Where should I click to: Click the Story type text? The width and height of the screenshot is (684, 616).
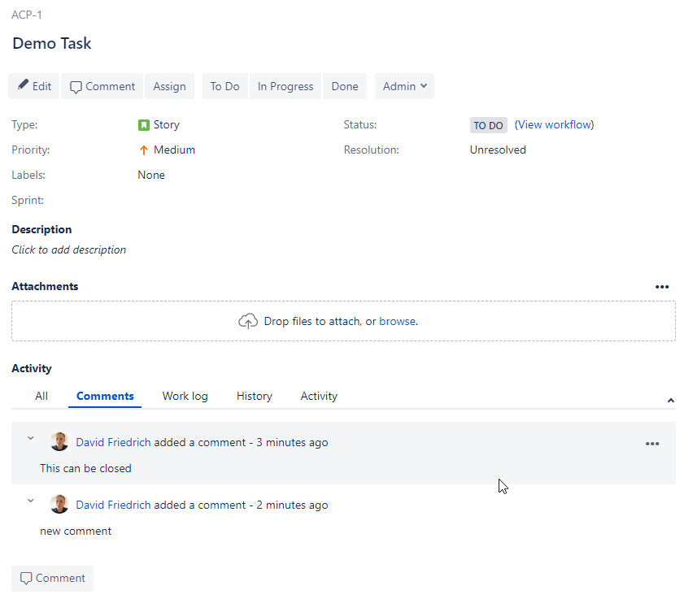[166, 124]
